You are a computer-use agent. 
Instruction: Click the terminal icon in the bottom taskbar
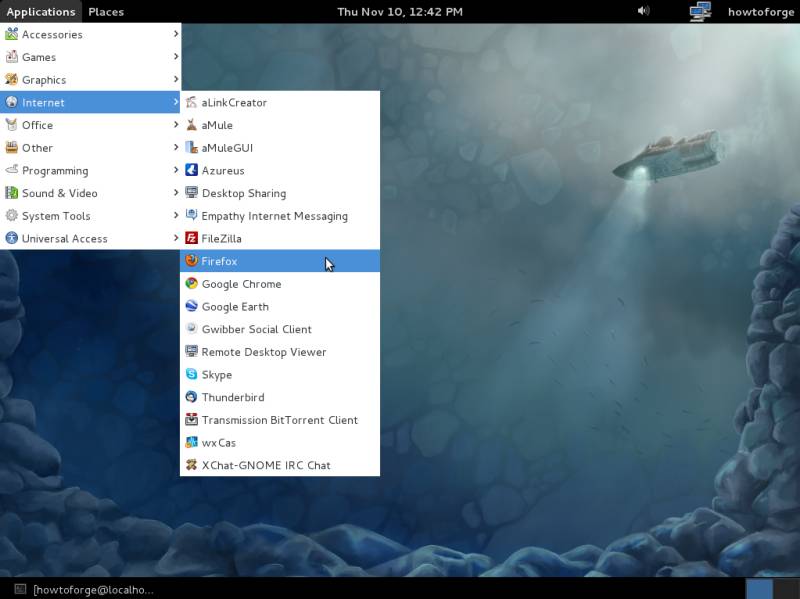pyautogui.click(x=20, y=589)
